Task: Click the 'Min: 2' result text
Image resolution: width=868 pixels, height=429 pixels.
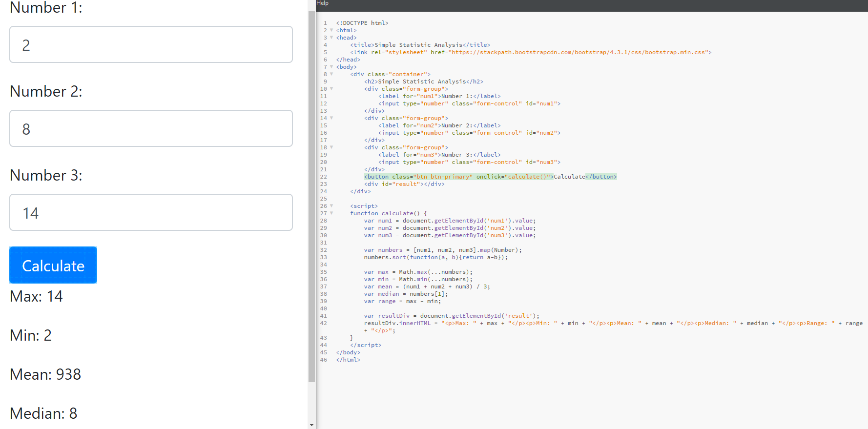Action: point(31,335)
